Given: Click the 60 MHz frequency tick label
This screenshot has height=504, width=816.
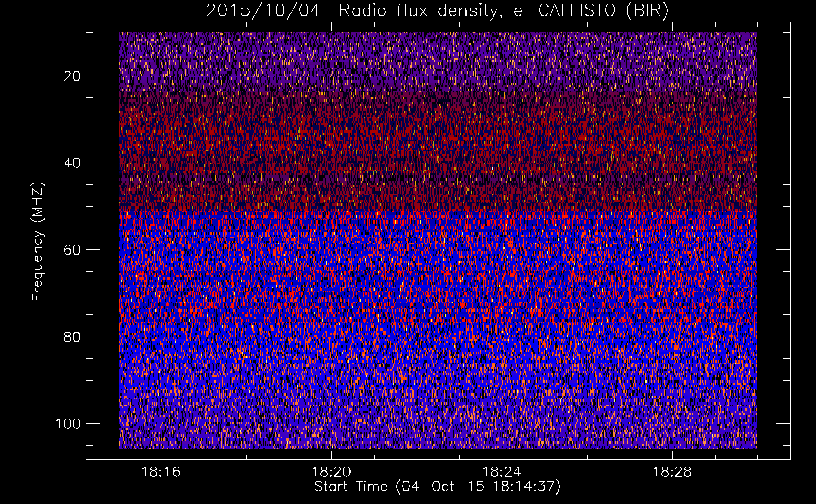Looking at the screenshot, I should 73,250.
